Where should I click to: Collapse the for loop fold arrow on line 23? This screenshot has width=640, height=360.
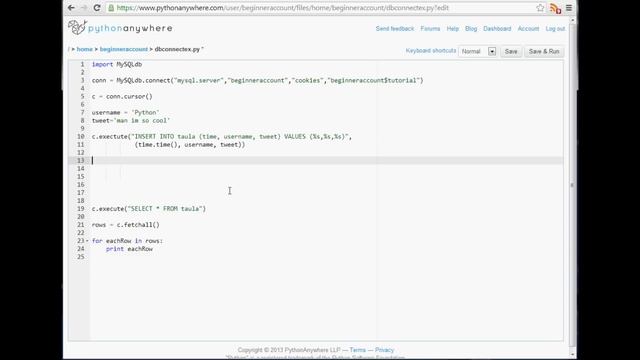[87, 241]
